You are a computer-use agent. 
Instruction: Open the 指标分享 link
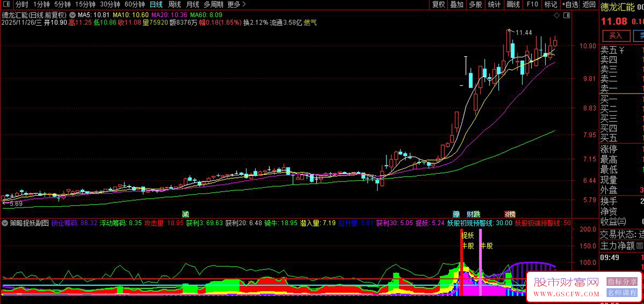[622, 281]
